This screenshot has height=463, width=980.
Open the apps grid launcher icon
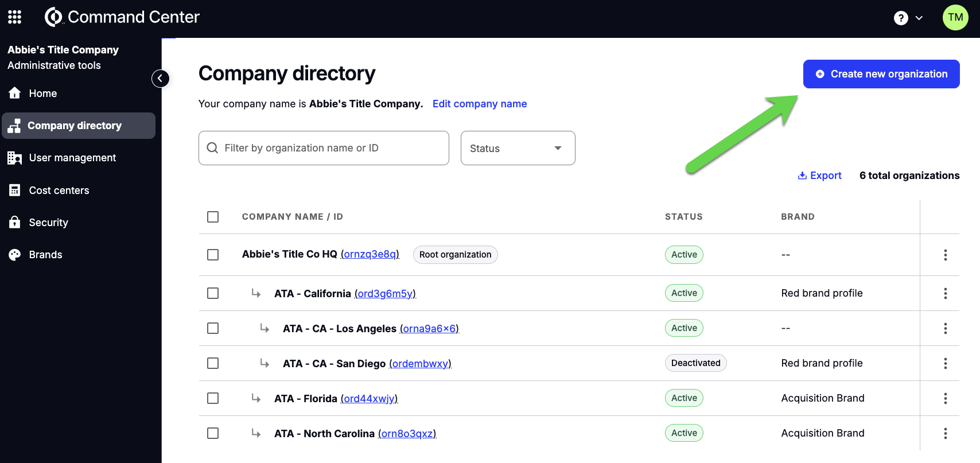pos(15,17)
